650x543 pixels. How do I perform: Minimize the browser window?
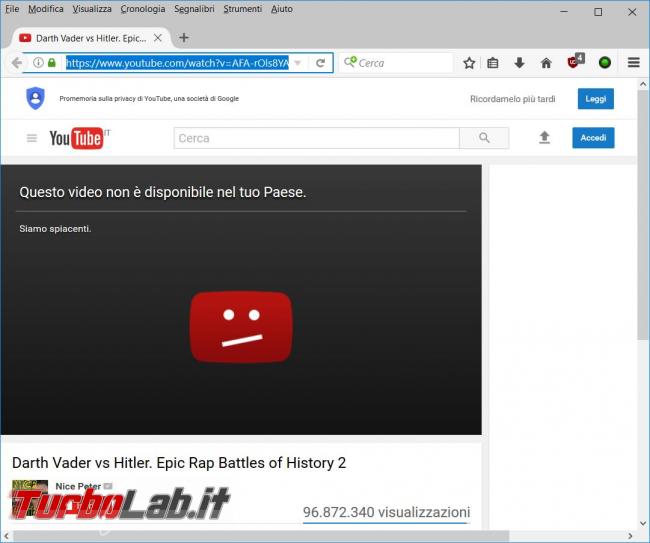564,12
